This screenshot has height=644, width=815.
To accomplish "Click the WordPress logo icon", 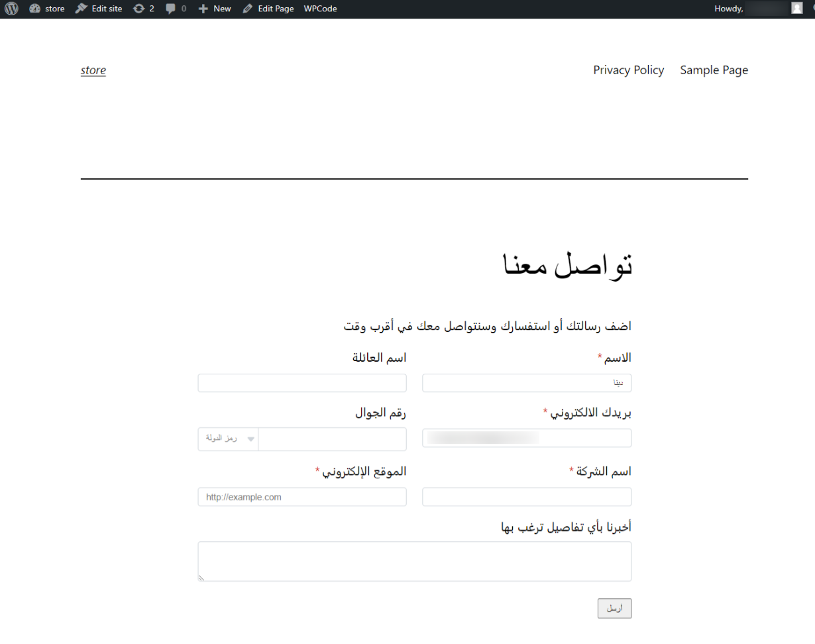I will point(11,9).
